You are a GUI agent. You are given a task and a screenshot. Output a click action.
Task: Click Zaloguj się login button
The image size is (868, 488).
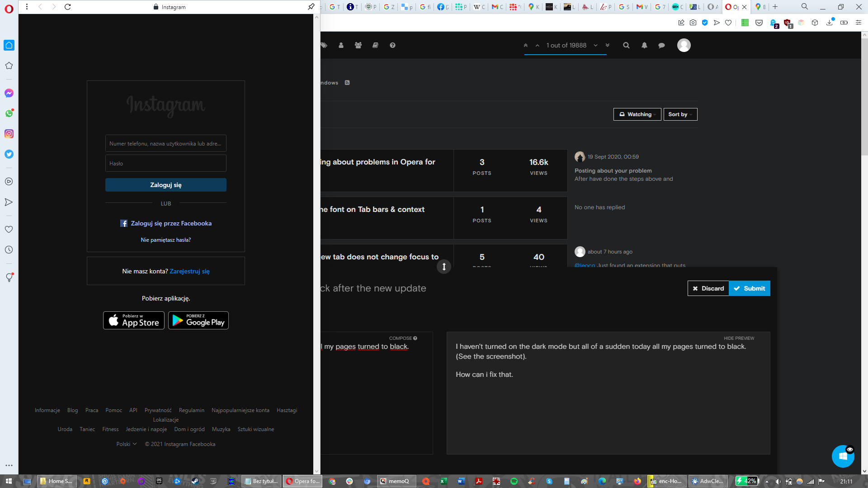[166, 185]
